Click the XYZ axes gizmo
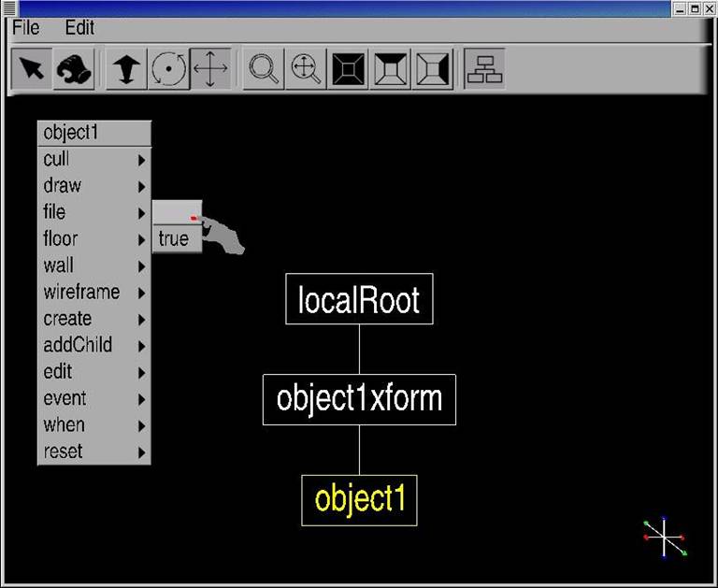 coord(664,538)
